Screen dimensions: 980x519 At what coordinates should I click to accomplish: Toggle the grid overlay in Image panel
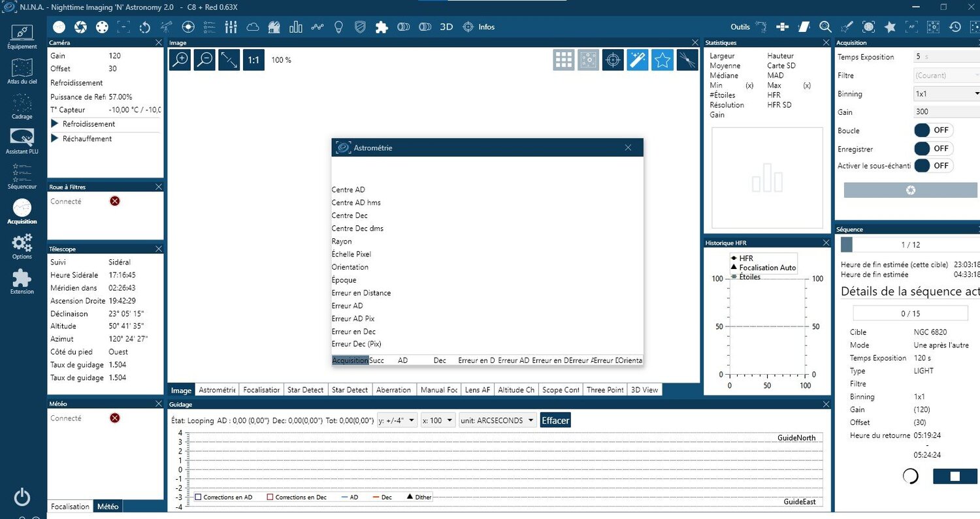564,60
